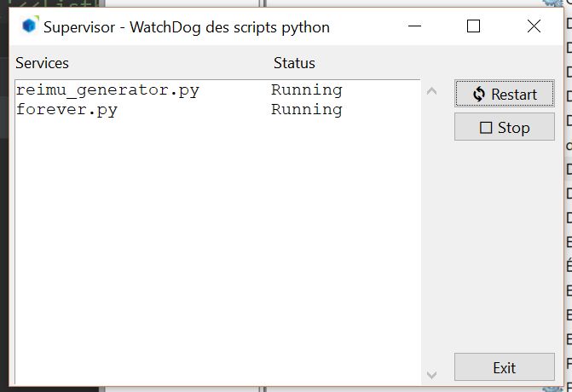
Task: Click the blue cube Supervisor app icon
Action: click(x=30, y=26)
